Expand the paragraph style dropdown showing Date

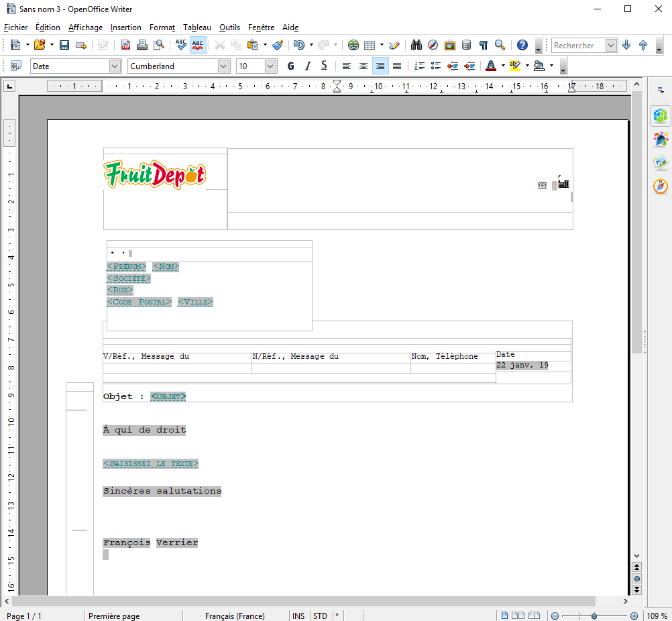(114, 66)
